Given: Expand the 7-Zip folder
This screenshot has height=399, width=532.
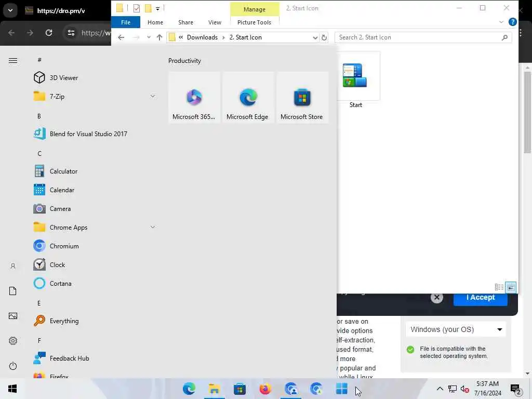Looking at the screenshot, I should (x=153, y=96).
